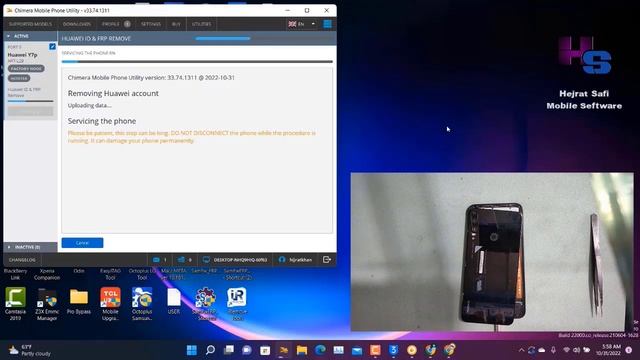
Task: Open the Downloads tab
Action: [77, 24]
